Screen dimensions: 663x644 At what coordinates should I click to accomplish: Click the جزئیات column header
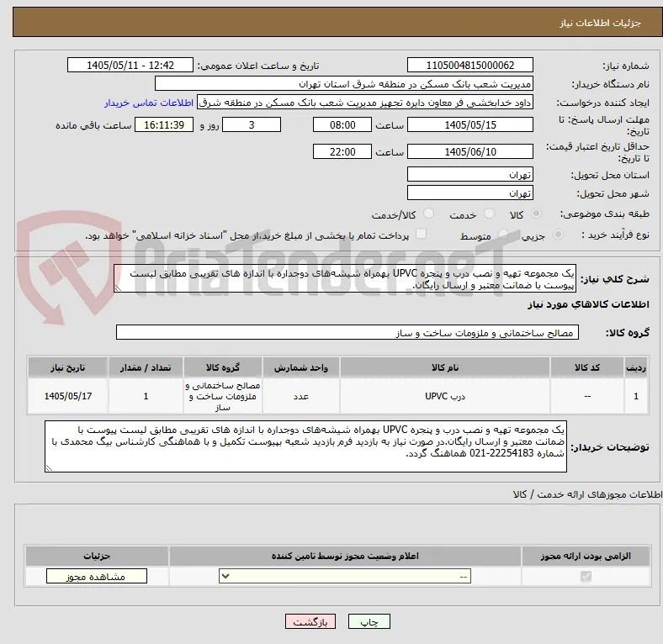97,556
